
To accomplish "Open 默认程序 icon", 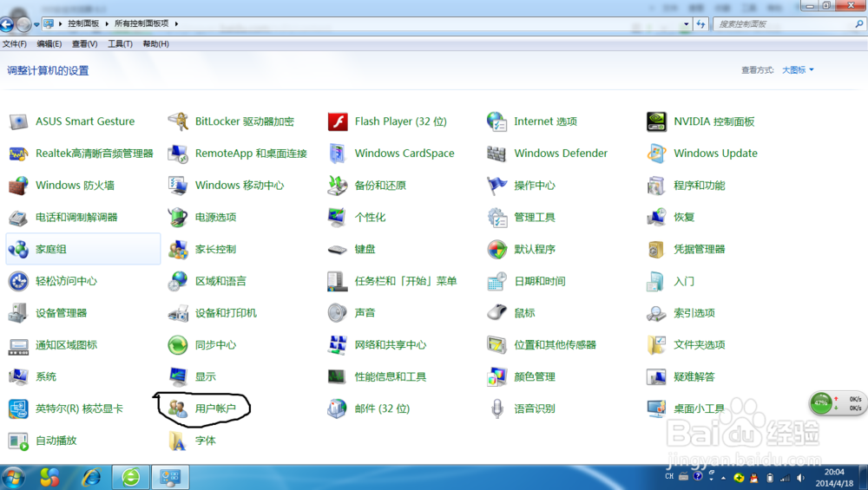I will click(x=496, y=250).
